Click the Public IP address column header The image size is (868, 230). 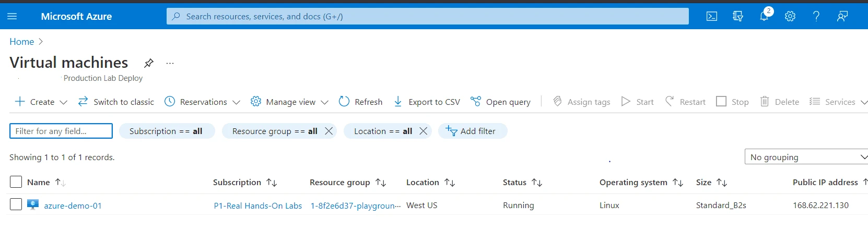[x=825, y=182]
